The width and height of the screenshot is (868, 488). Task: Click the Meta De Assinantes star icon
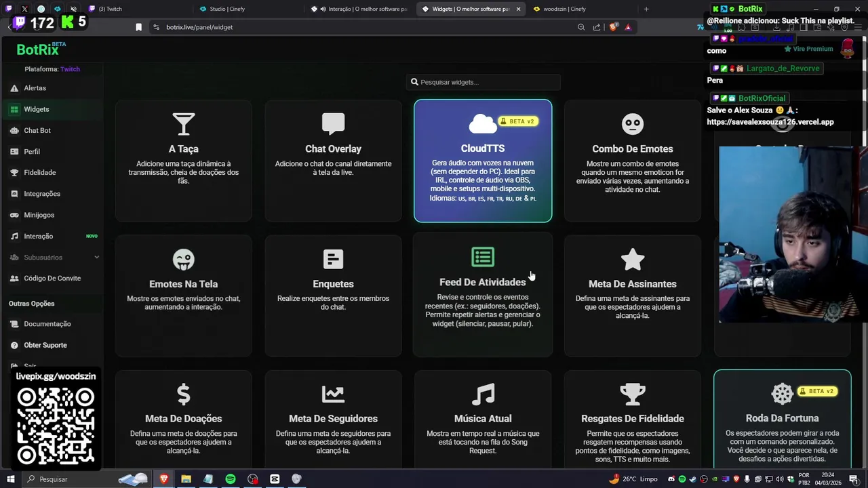click(633, 260)
